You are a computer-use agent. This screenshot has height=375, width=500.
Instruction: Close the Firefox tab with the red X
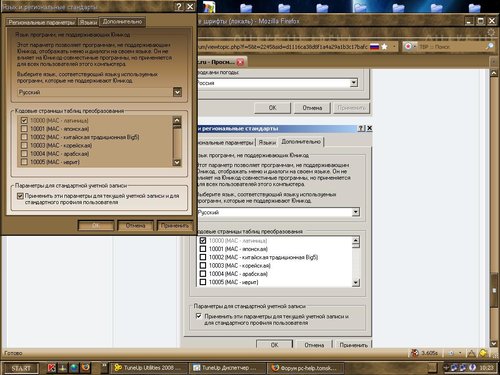tap(240, 62)
